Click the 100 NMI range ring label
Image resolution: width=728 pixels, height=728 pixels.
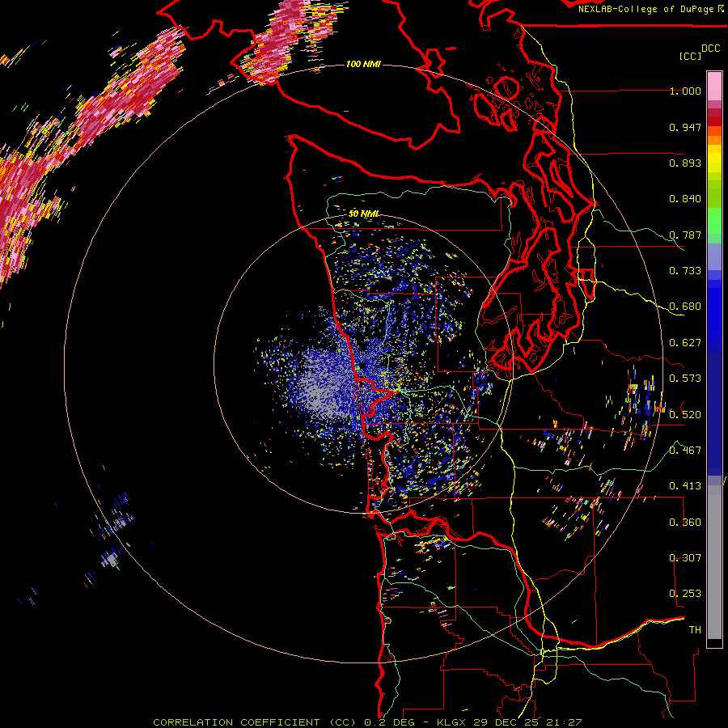click(363, 64)
